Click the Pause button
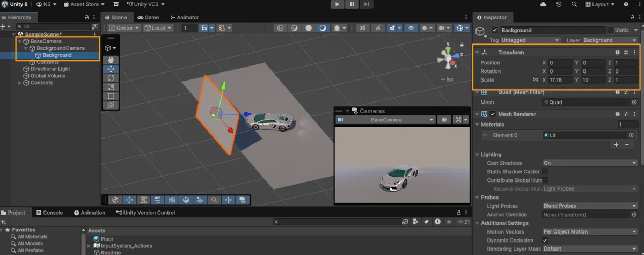 point(352,4)
